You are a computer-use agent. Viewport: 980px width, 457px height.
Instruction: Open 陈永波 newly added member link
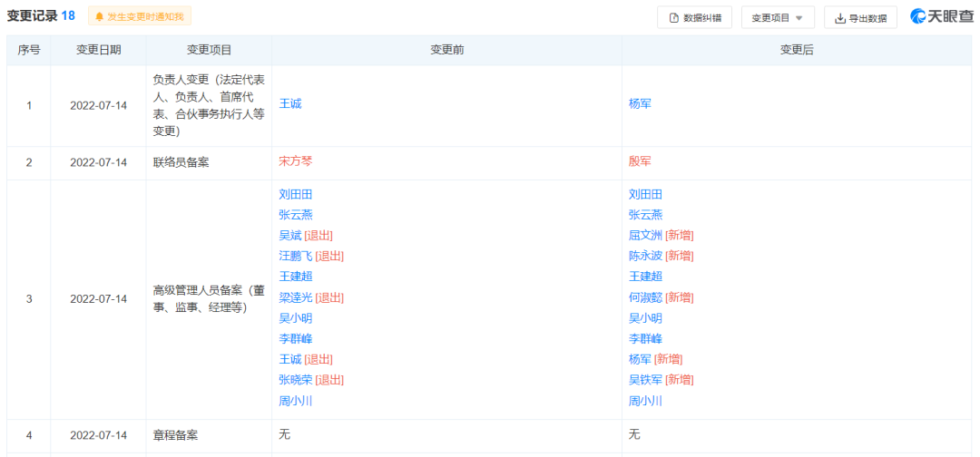645,256
